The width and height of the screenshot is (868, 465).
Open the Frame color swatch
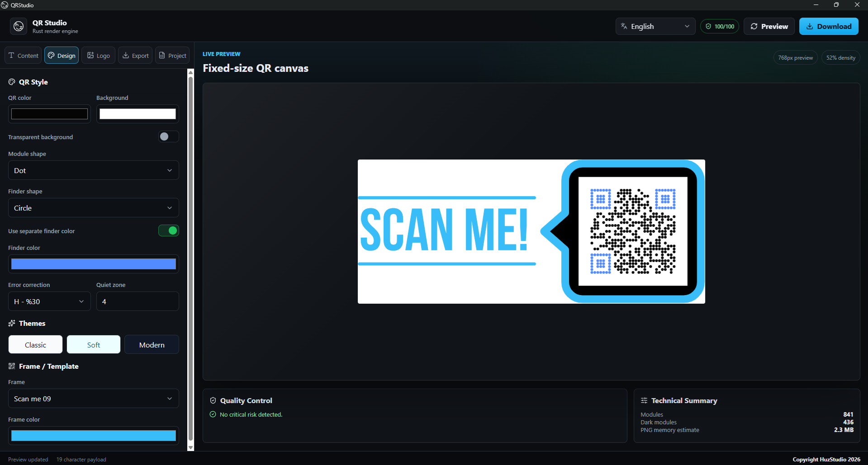[94, 436]
